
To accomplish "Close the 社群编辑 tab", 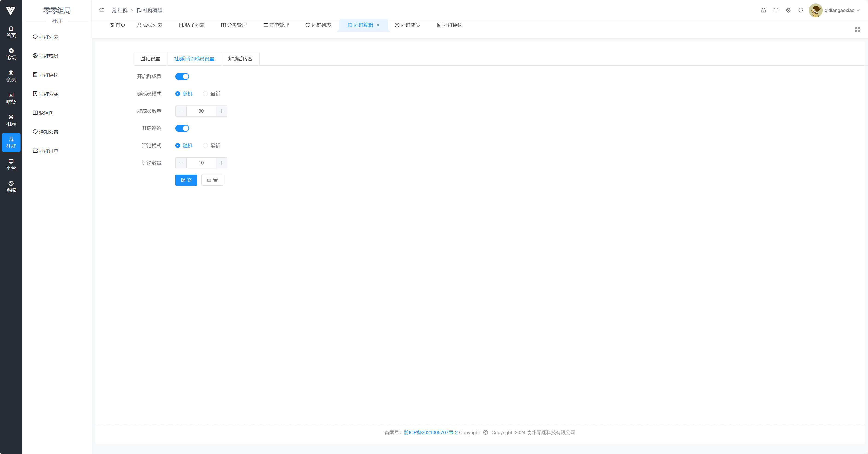I will tap(378, 25).
